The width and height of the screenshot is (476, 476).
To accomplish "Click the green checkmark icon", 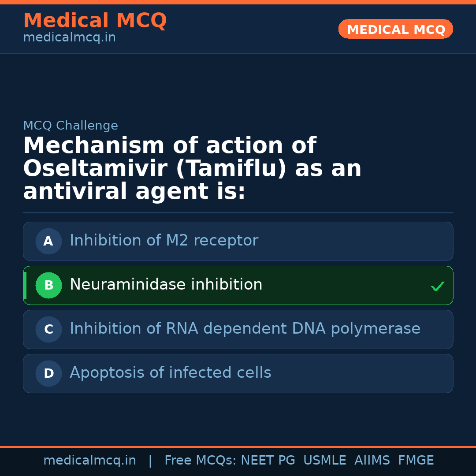I will pos(438,286).
